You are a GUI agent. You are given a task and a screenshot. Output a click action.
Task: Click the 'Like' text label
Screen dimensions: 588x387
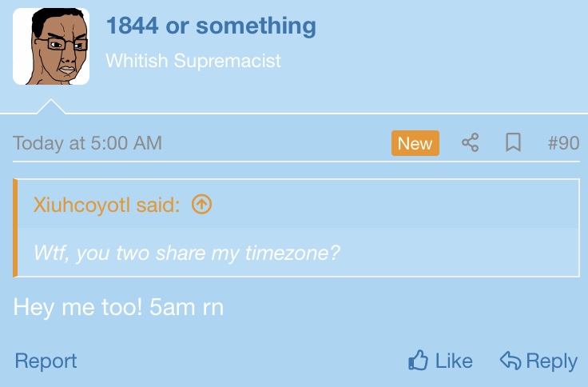tap(454, 361)
